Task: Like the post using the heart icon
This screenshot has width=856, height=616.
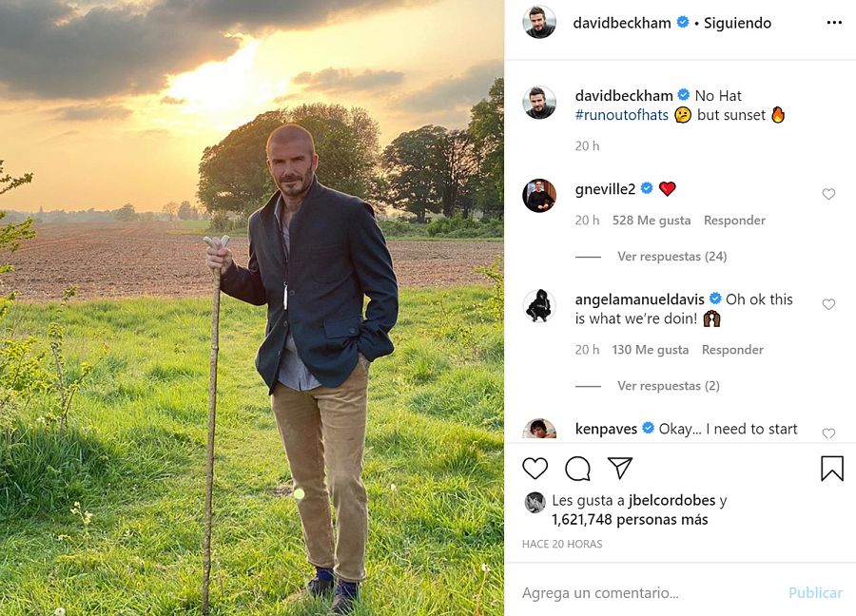Action: pos(535,468)
